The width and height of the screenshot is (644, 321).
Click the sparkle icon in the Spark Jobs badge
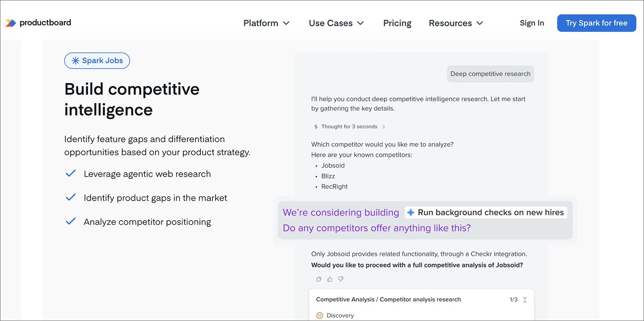tap(75, 60)
